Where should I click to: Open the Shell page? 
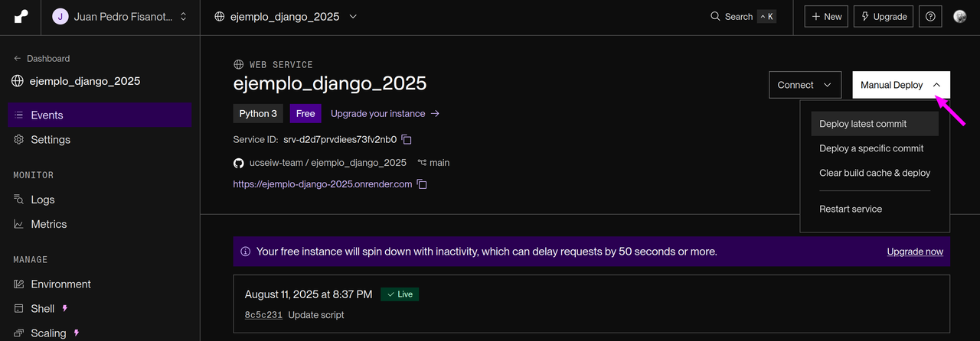point(100,308)
